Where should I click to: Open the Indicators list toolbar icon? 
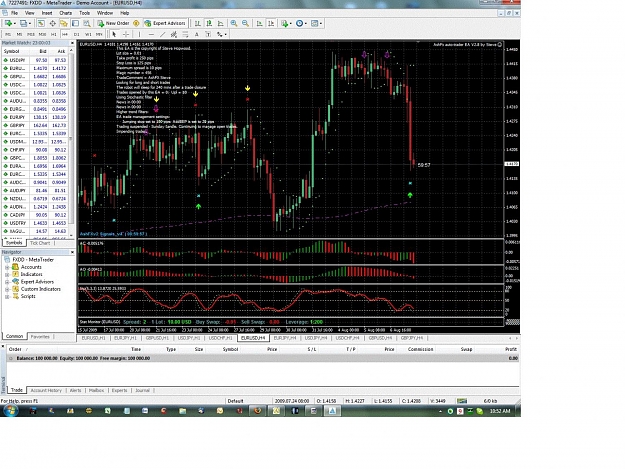tap(284, 24)
